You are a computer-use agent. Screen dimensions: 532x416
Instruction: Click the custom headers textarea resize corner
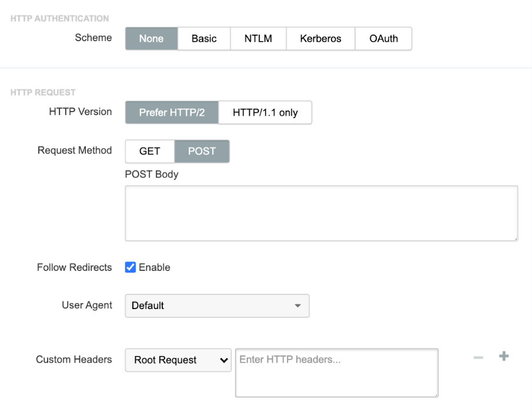tap(435, 394)
